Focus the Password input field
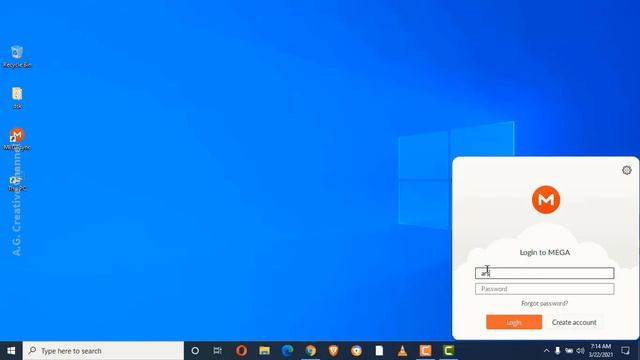This screenshot has height=360, width=640. (x=544, y=289)
